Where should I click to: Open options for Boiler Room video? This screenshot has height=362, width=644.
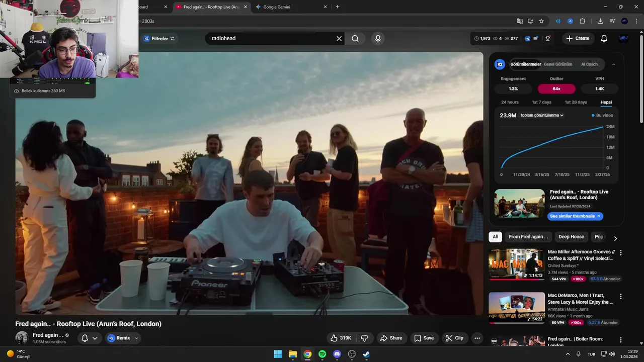(x=620, y=340)
